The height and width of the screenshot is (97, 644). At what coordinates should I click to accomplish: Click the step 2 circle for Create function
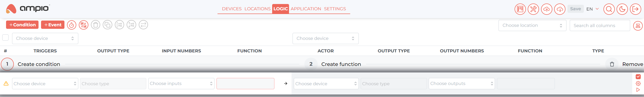(311, 64)
